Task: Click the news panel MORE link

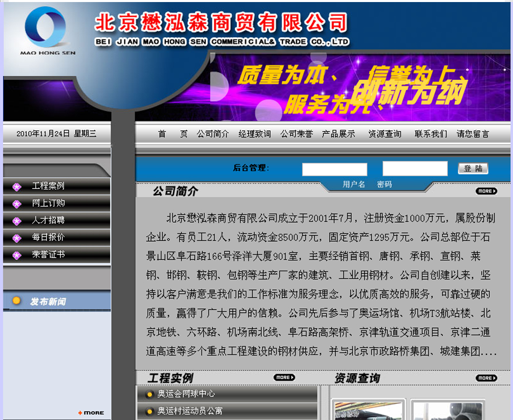Action: tap(91, 412)
